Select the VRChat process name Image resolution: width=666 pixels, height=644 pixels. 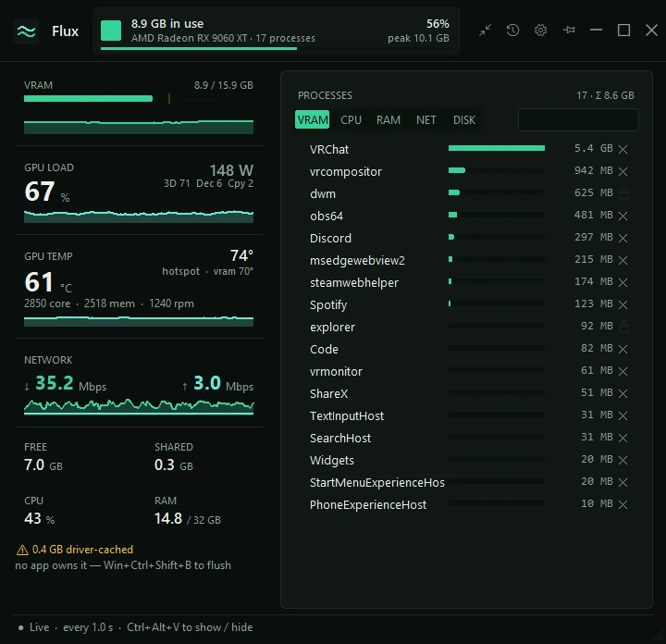point(329,150)
